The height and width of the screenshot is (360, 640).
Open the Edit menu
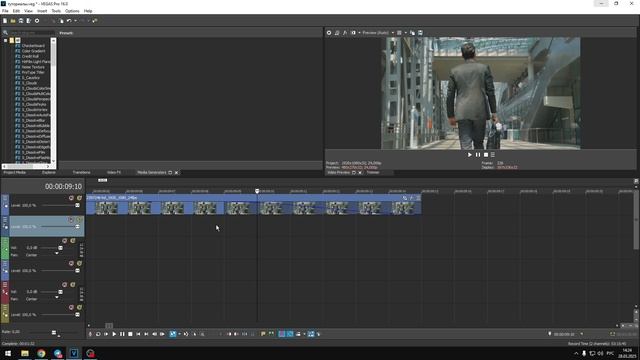click(x=16, y=11)
